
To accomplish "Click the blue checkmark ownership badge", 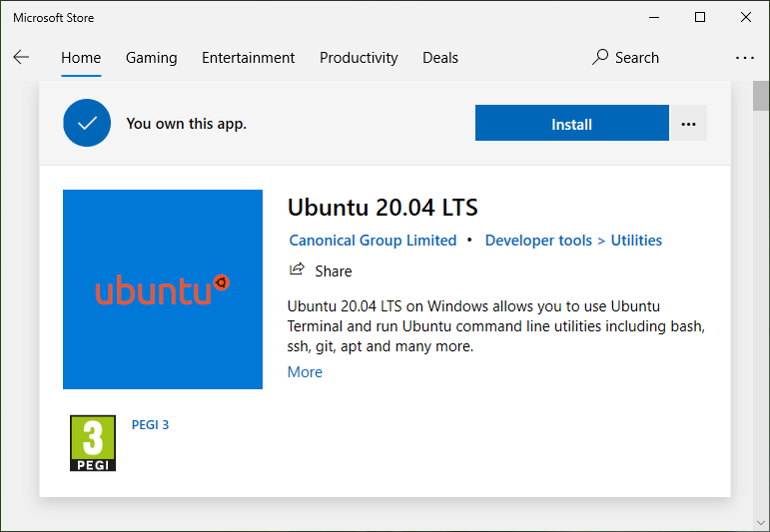I will [x=87, y=123].
